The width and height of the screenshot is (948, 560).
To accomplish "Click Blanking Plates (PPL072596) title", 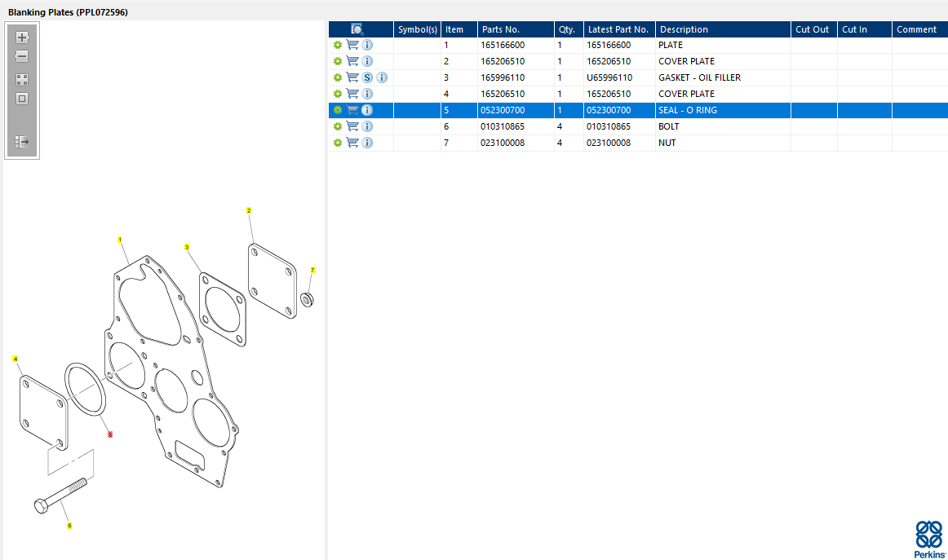I will point(68,12).
